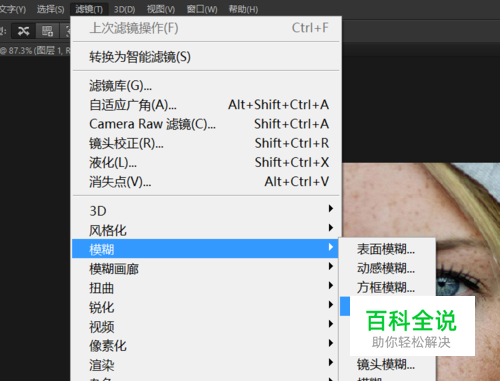Expand the 扭曲 submenu
Viewport: 500px width, 381px height.
click(206, 288)
